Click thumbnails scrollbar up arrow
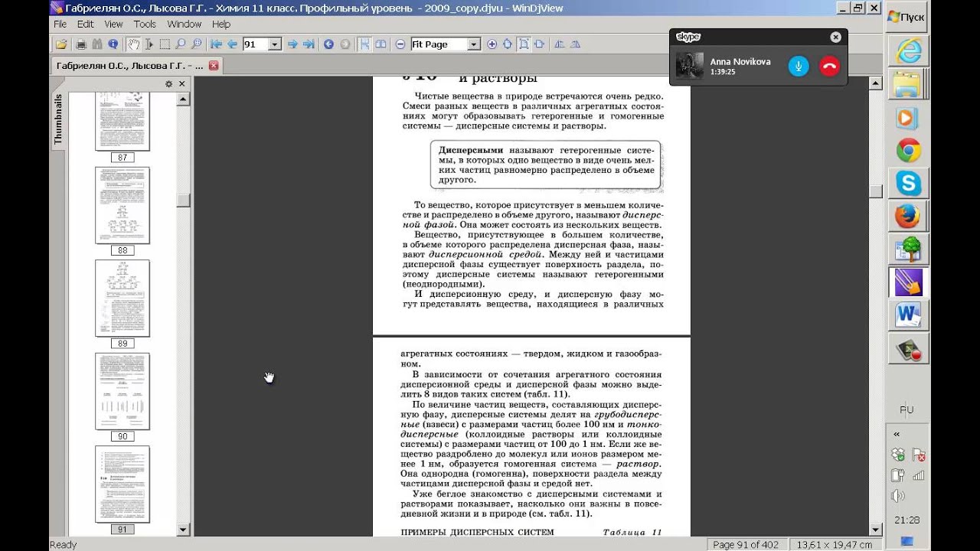The height and width of the screenshot is (551, 980). 183,99
